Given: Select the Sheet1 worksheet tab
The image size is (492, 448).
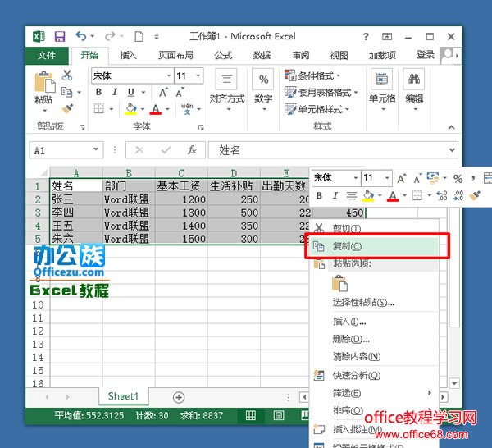Looking at the screenshot, I should click(x=123, y=396).
